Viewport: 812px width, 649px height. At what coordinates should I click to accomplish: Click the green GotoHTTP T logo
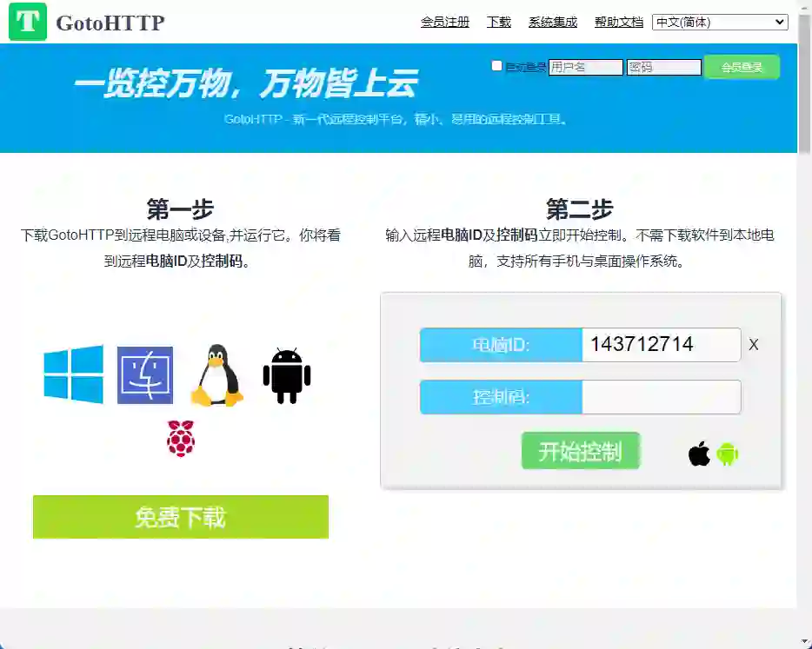[28, 22]
